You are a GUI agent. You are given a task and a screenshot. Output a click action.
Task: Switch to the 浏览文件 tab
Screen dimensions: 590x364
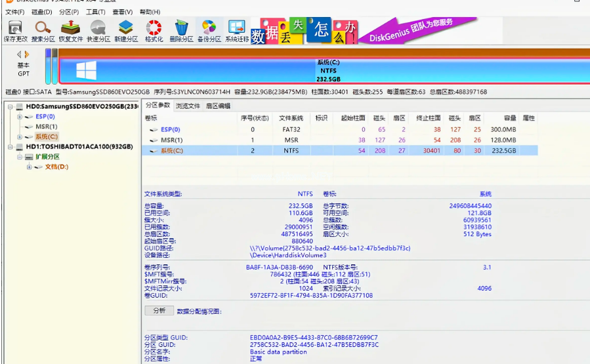click(188, 106)
